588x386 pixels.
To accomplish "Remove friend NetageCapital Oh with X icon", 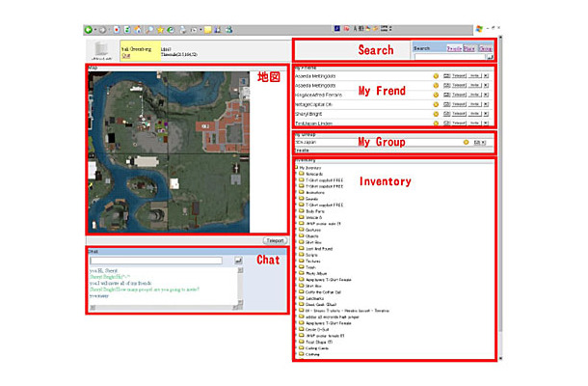I will click(x=486, y=104).
